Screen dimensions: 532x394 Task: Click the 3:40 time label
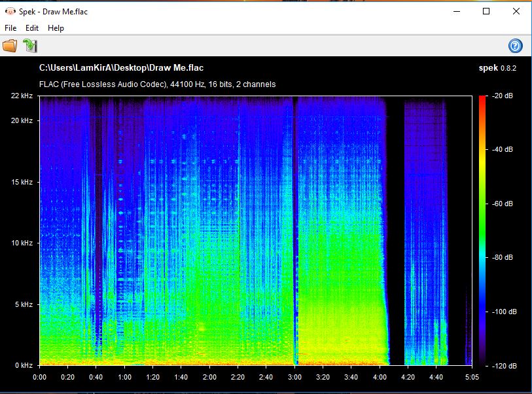[351, 377]
